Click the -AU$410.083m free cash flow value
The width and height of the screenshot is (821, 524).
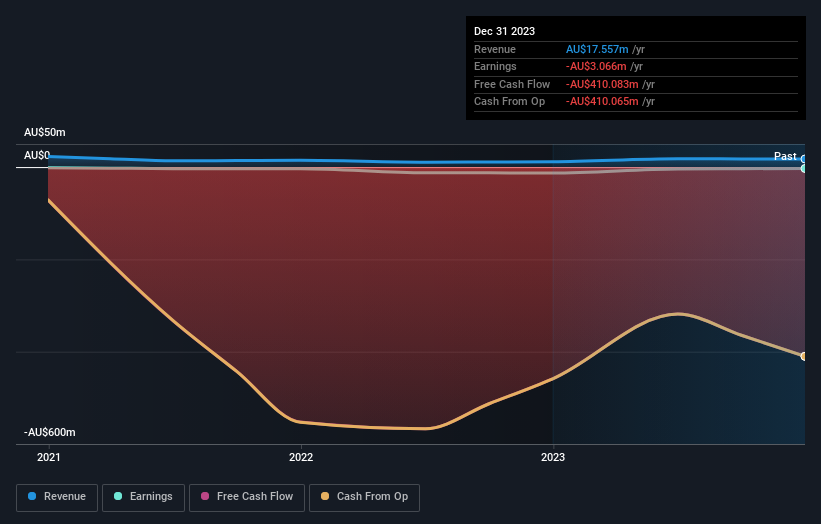point(602,84)
